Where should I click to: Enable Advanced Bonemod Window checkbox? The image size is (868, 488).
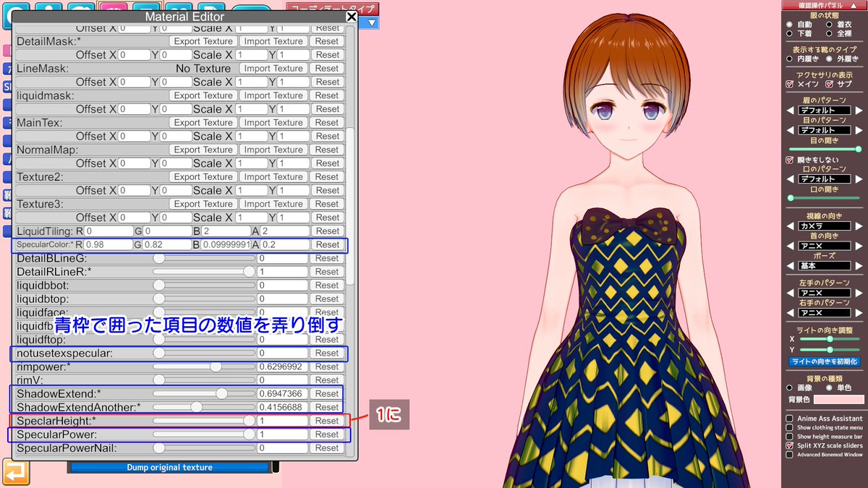pyautogui.click(x=789, y=455)
